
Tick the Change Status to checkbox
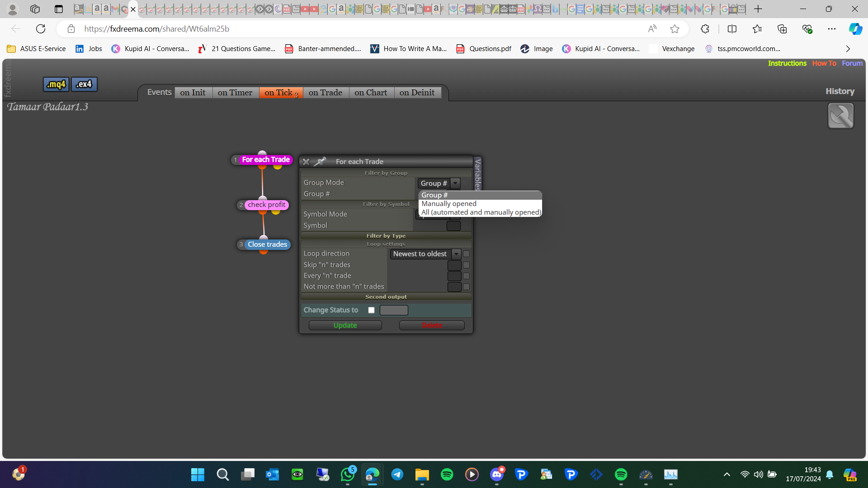pos(371,310)
